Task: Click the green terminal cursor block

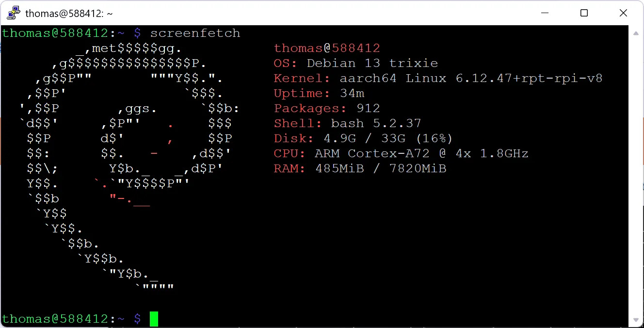Action: click(x=154, y=319)
